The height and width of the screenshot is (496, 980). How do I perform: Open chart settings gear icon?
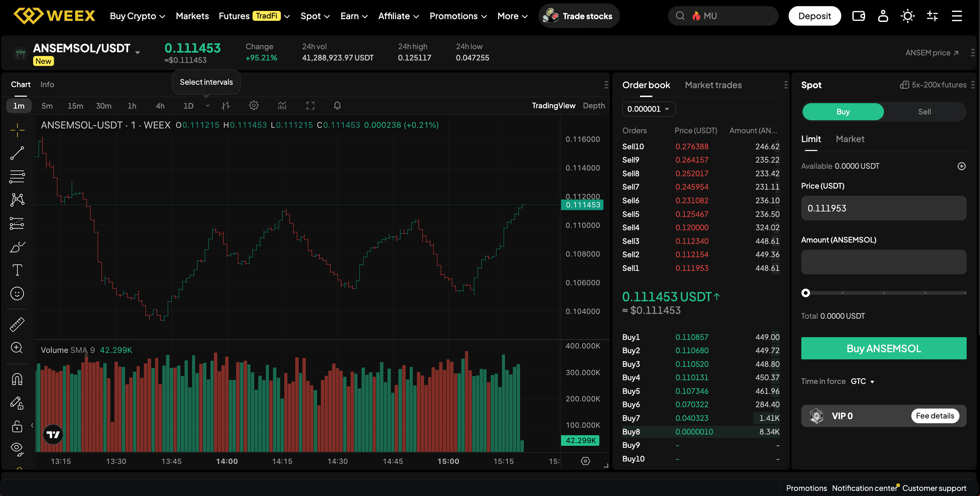254,106
